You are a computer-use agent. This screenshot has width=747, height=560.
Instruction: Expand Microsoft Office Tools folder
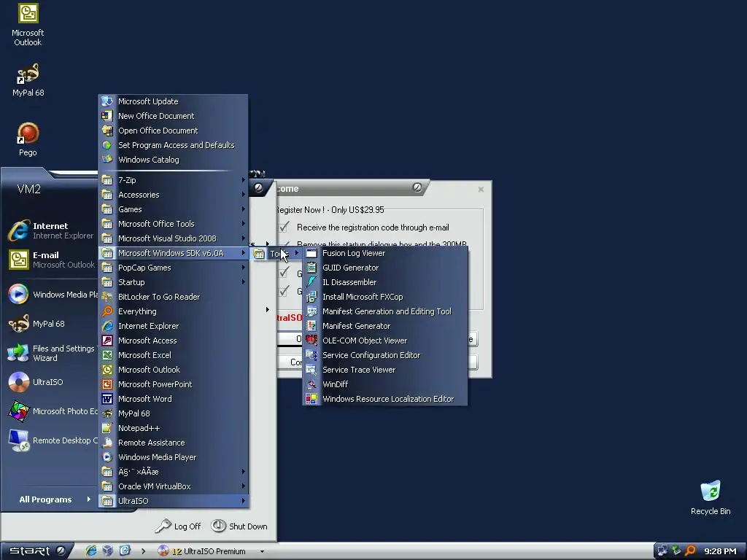(x=174, y=224)
